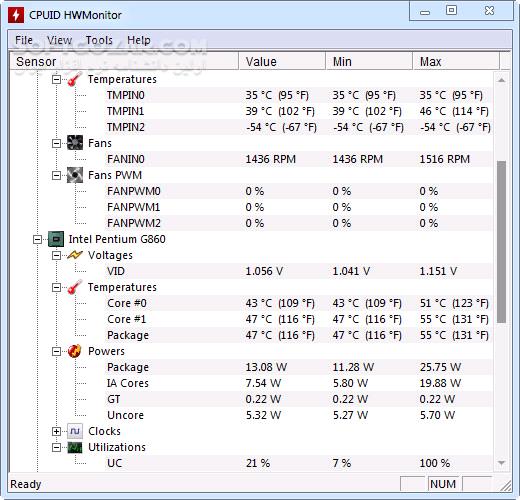Viewport: 520px width, 500px height.
Task: Collapse the Voltages node
Action: 57,255
